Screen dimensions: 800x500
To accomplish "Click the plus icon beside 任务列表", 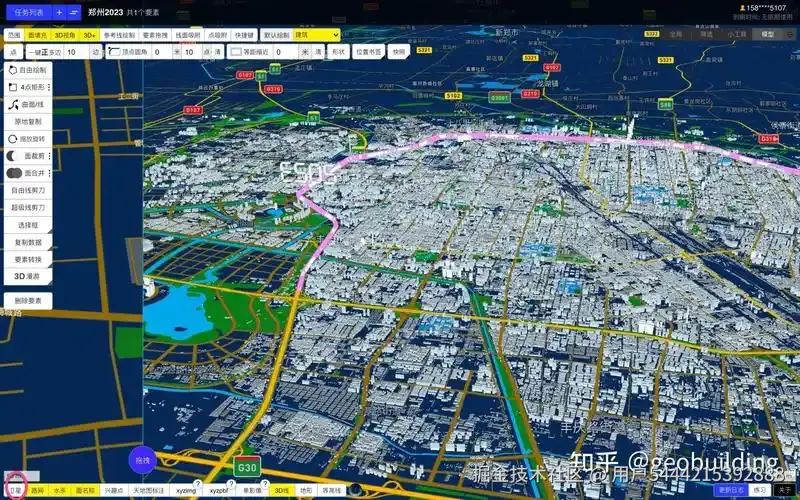I will [x=59, y=12].
